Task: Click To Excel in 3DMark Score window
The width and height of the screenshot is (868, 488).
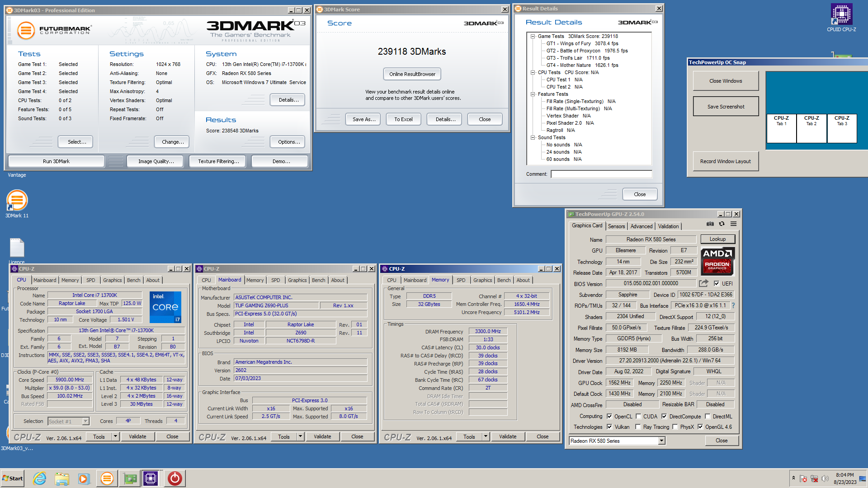Action: click(403, 119)
